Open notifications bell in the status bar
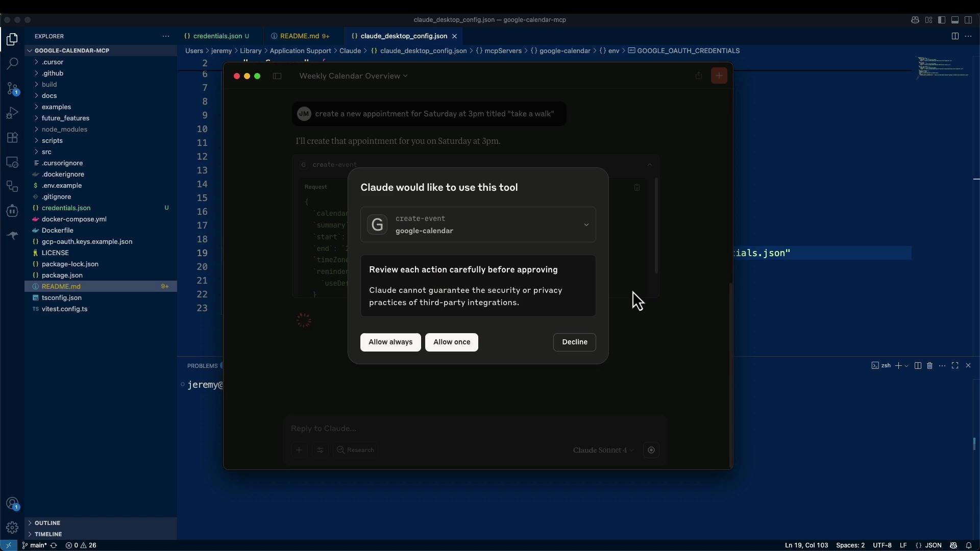Screen dimensions: 980x551 pyautogui.click(x=968, y=545)
